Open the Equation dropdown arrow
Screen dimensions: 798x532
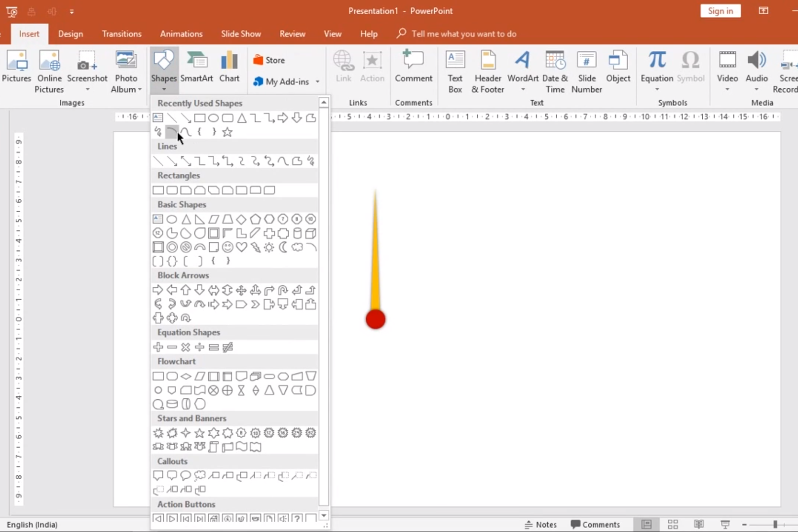(657, 90)
